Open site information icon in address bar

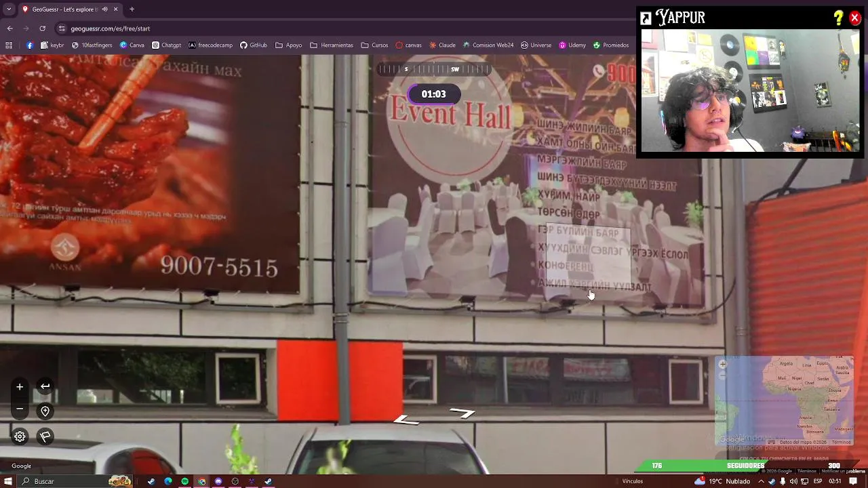[62, 28]
